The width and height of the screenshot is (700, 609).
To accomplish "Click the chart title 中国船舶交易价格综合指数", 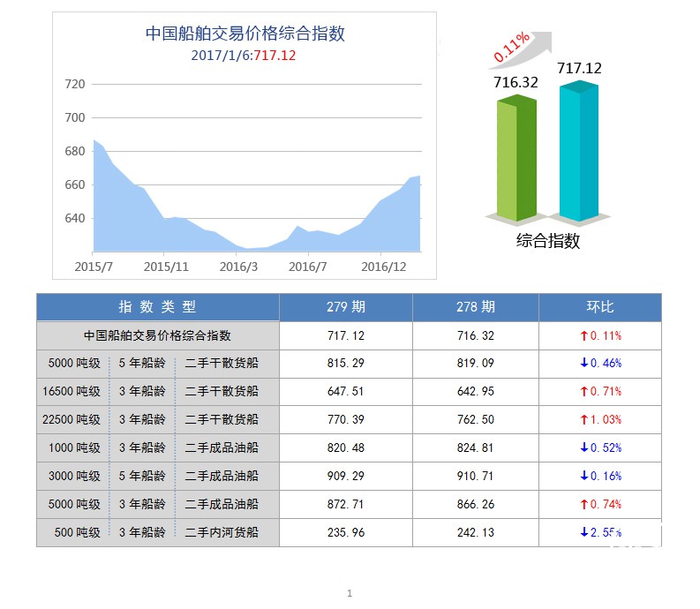I will pos(245,34).
